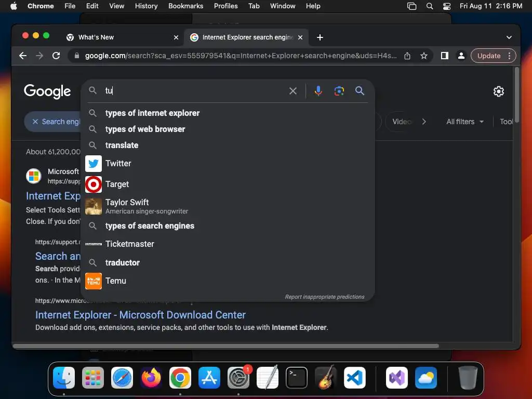
Task: Choose suggestion types of search engines
Action: pos(228,226)
